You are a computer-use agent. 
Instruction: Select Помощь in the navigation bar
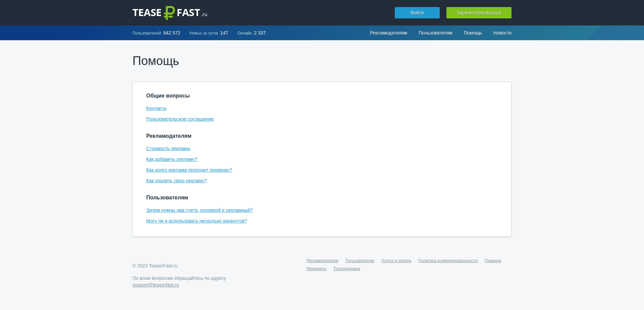(473, 33)
